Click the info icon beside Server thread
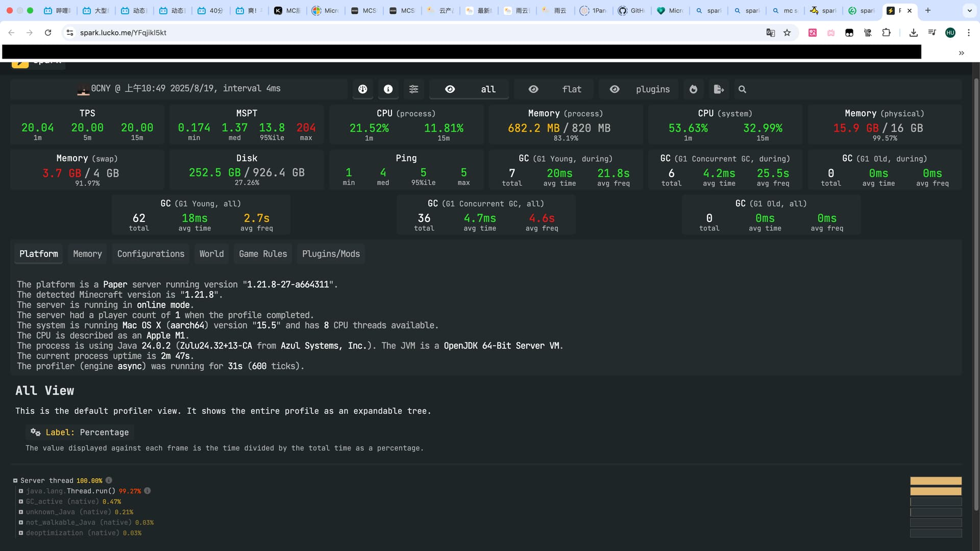This screenshot has width=980, height=551. click(x=109, y=481)
